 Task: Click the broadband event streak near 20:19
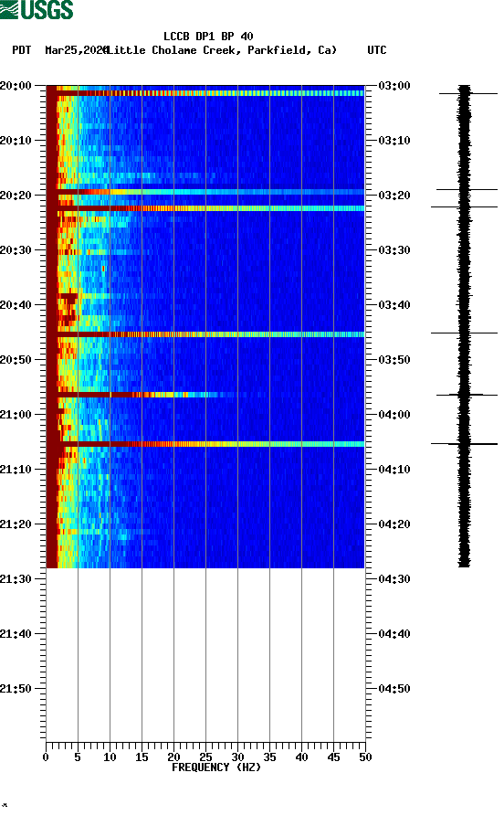(x=205, y=192)
